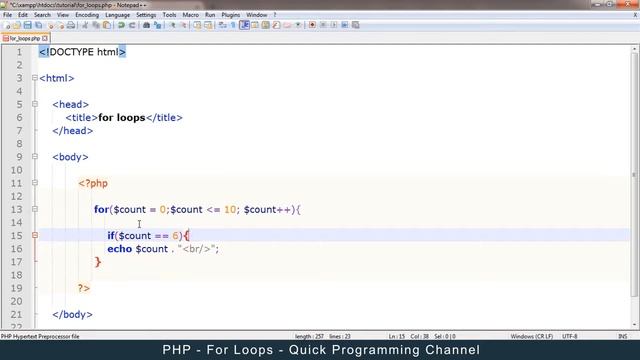
Task: Start macro recording with the red Record icon
Action: 312,25
